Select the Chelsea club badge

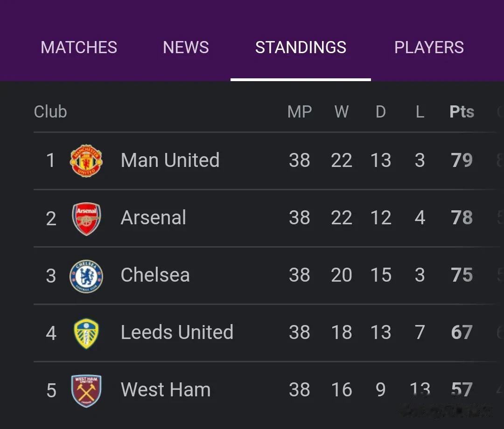click(86, 276)
